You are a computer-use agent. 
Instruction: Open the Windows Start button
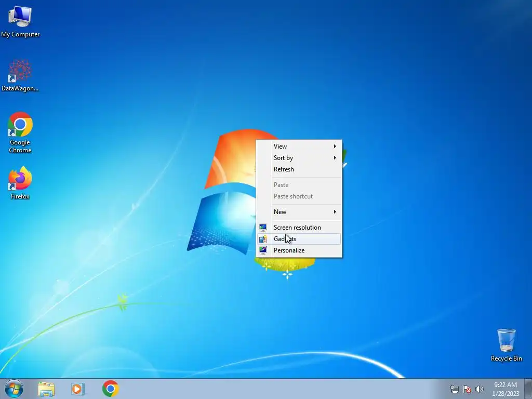[14, 389]
